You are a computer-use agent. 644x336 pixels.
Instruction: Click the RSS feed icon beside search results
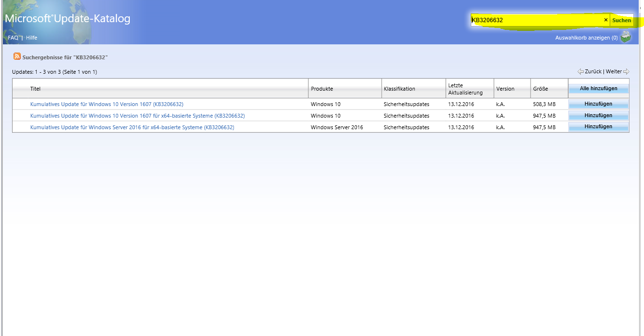point(17,56)
